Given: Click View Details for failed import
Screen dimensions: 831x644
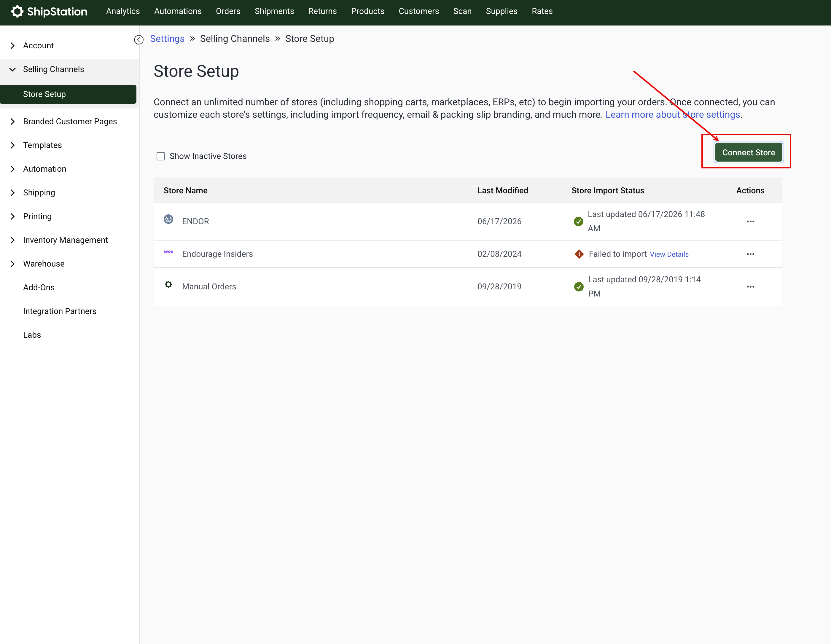Looking at the screenshot, I should (669, 254).
